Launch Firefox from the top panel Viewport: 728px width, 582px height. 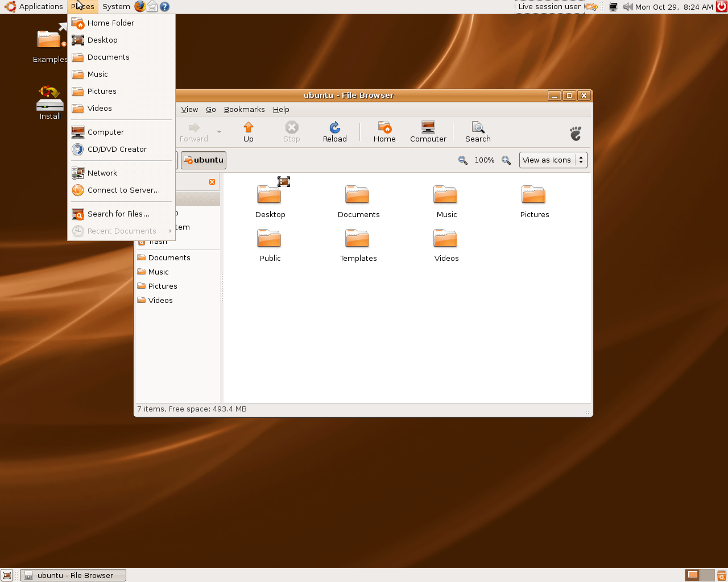point(140,7)
